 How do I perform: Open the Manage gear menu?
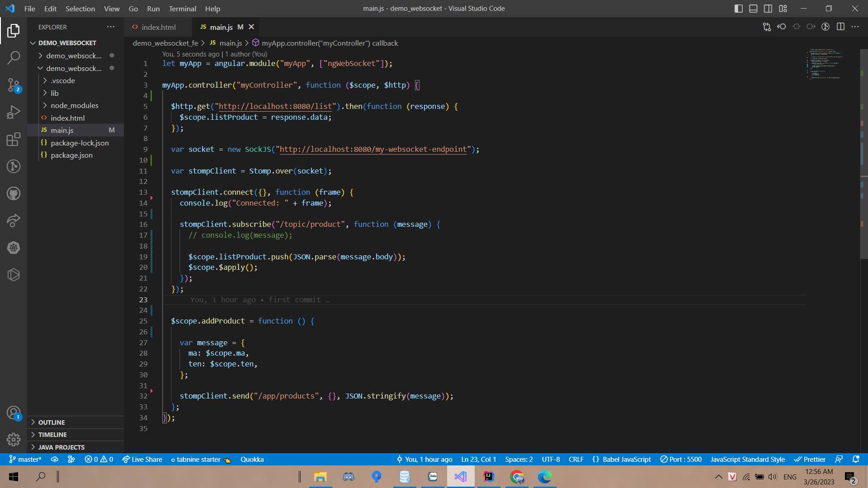tap(14, 440)
